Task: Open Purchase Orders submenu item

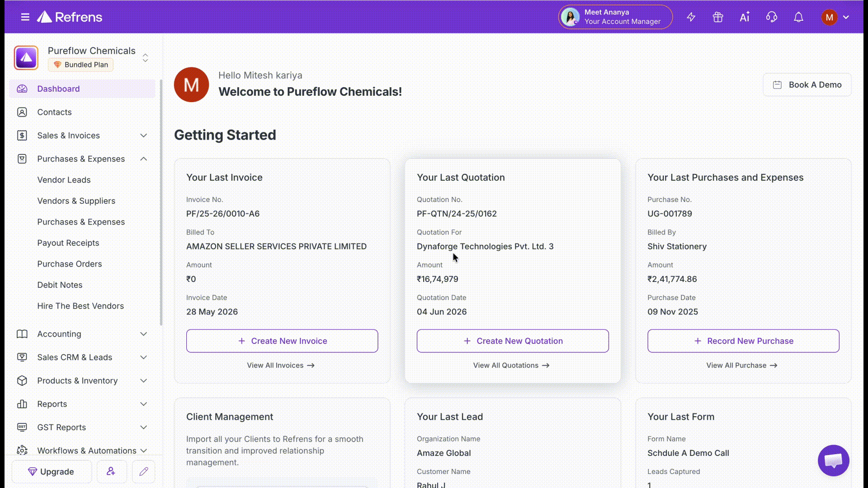Action: [x=70, y=264]
